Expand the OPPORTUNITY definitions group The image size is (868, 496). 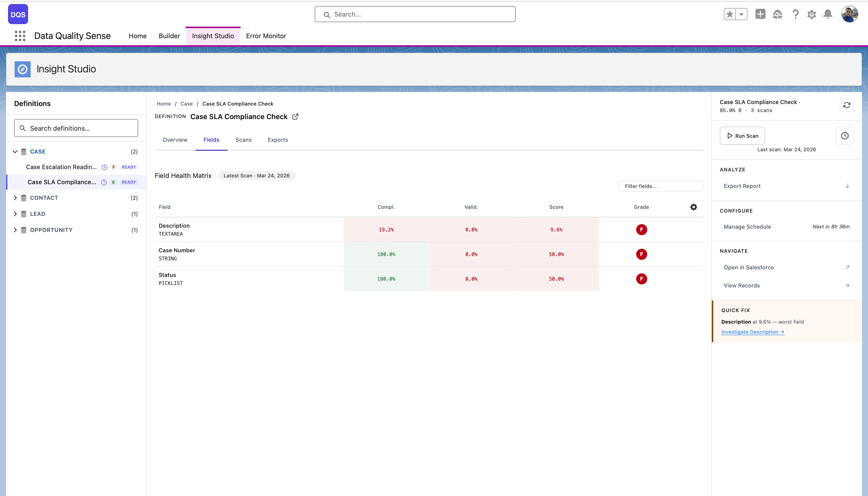click(x=15, y=230)
